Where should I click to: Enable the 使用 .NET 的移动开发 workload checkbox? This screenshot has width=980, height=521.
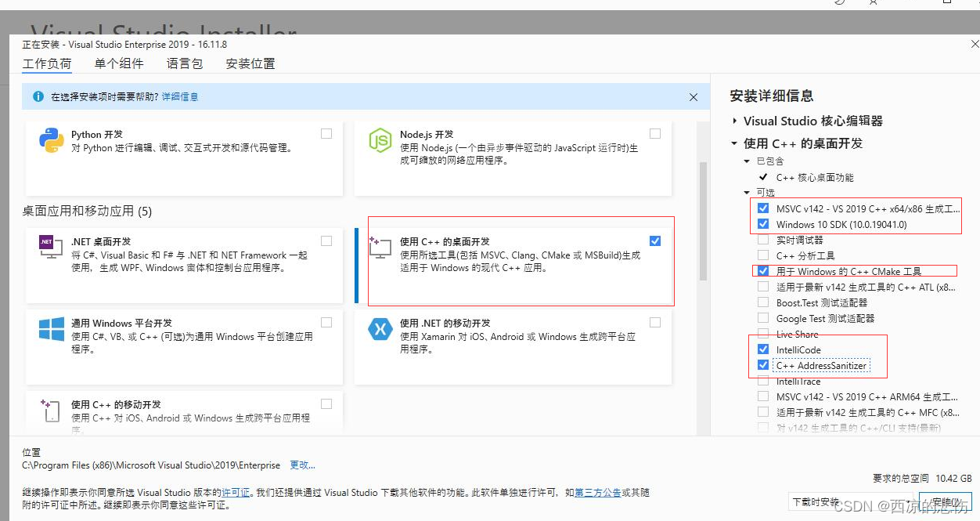coord(655,322)
